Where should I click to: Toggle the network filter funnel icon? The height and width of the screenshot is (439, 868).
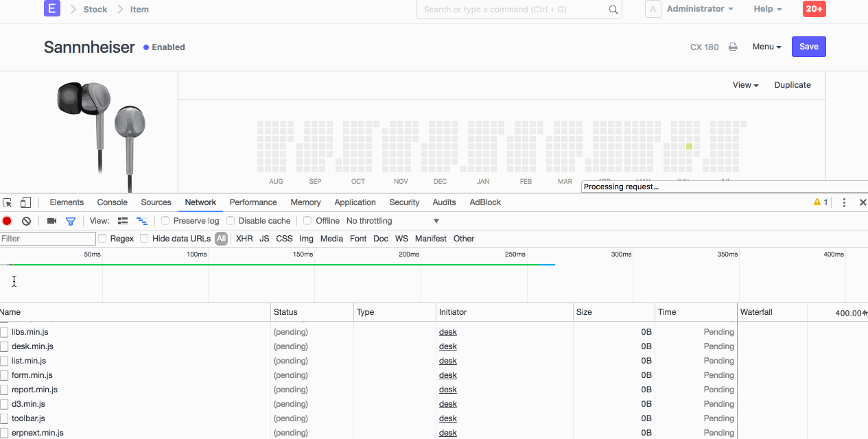[x=70, y=221]
